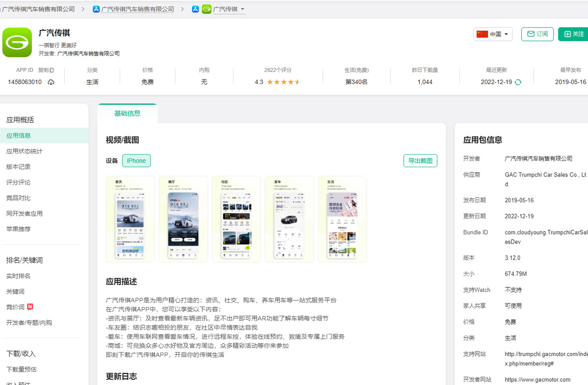Click the 应用描述 section heading
This screenshot has width=588, height=385.
pos(121,282)
